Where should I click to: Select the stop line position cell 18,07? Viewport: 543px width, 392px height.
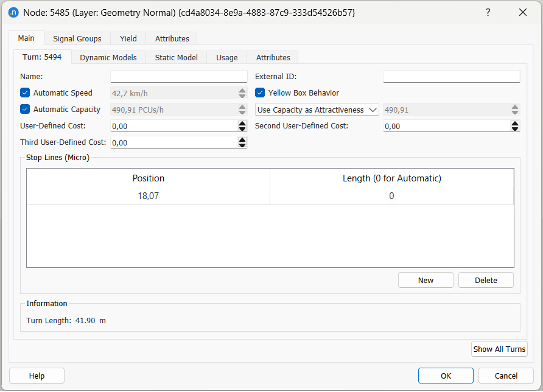(x=149, y=196)
